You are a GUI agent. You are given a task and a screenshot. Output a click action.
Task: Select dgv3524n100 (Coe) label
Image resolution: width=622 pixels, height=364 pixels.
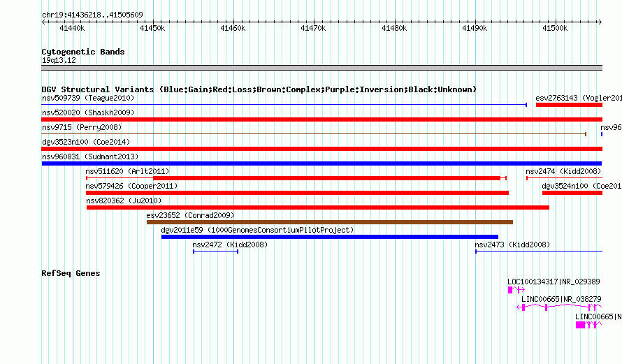581,186
